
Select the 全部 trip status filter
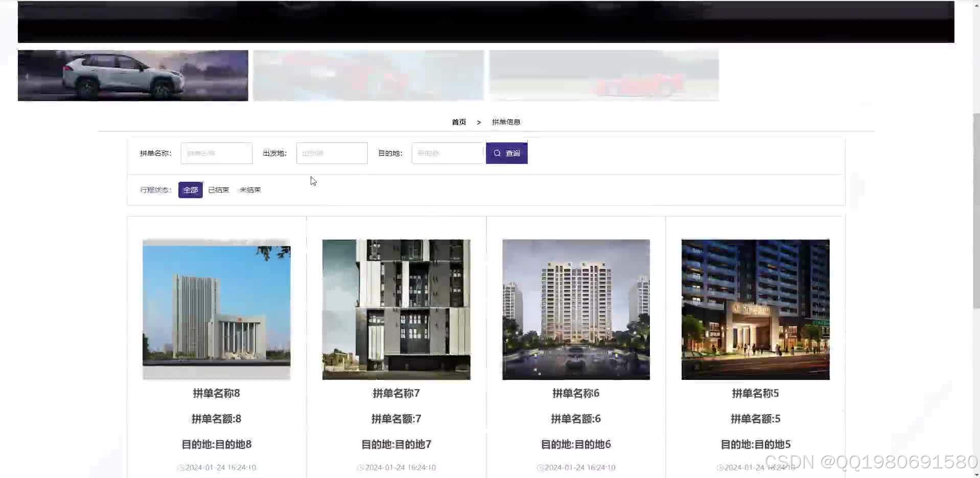click(190, 189)
